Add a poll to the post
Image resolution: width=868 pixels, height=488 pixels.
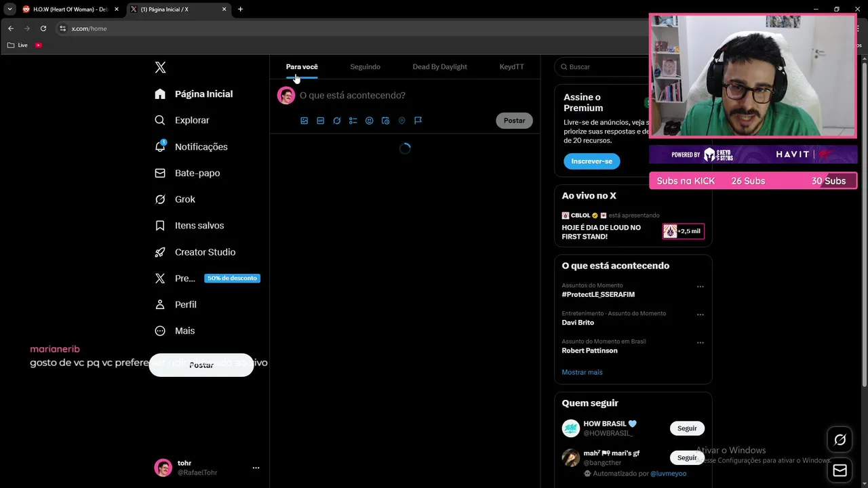coord(353,121)
